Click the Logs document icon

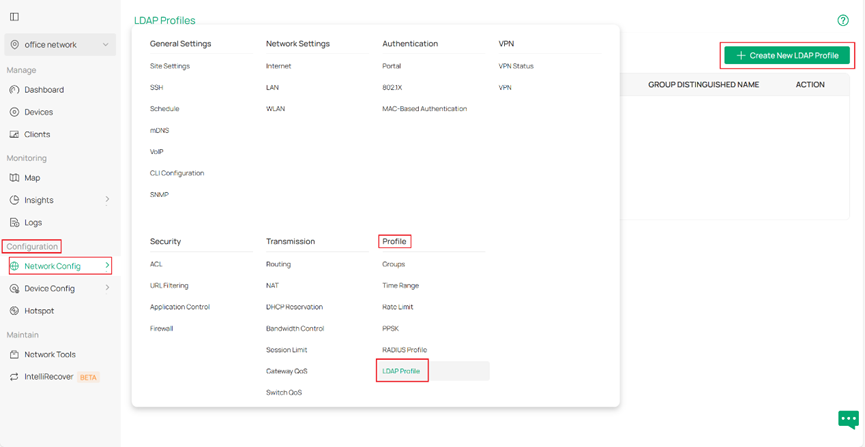tap(14, 222)
